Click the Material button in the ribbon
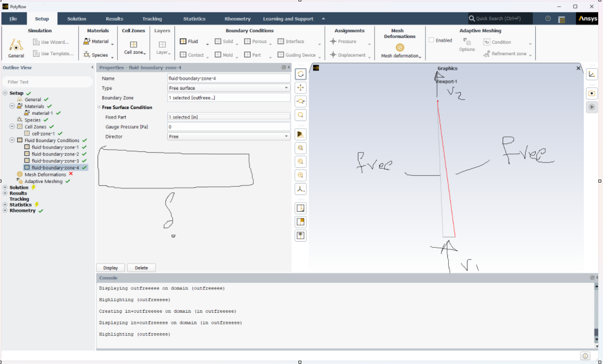The image size is (603, 364). pos(97,42)
